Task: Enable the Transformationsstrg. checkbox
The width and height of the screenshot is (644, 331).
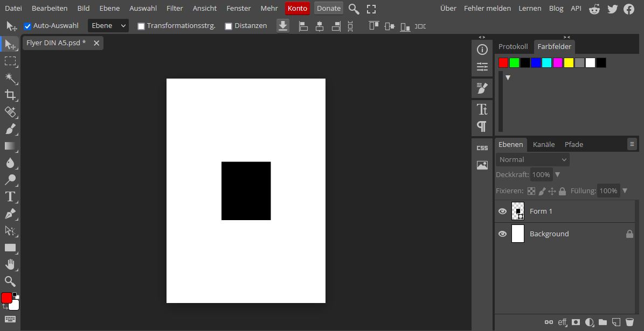Action: [x=141, y=26]
